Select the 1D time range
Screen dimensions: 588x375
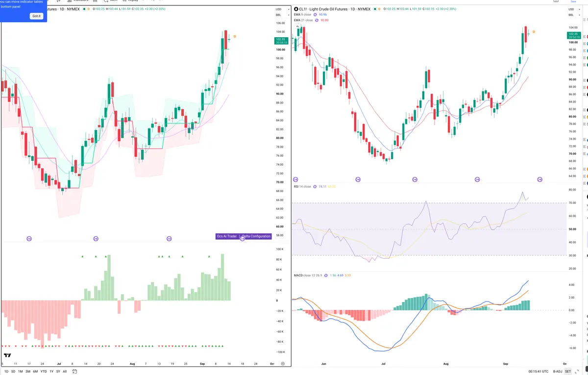[x=6, y=372]
